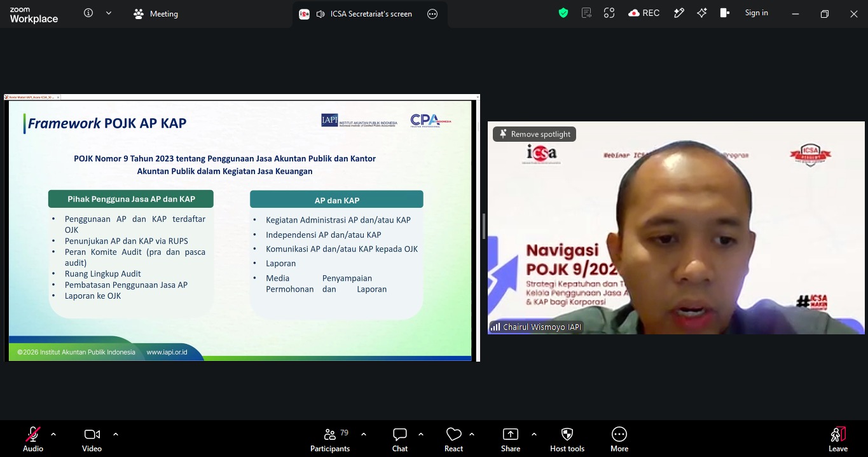
Task: Click 'Penunjukan AP dan KAP via RUPS' bullet
Action: tap(126, 241)
